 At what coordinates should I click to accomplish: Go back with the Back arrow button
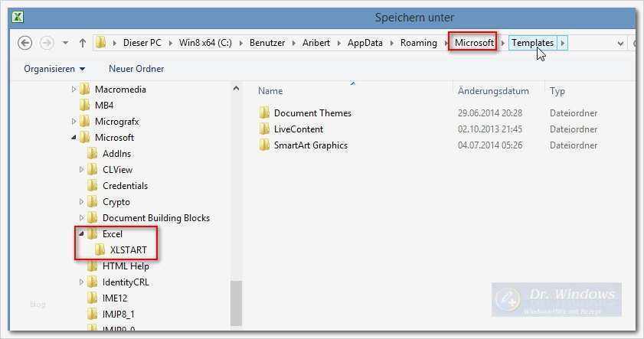25,43
